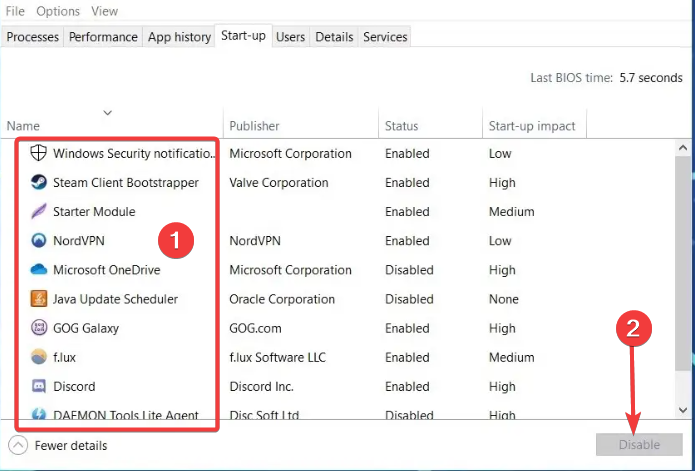The height and width of the screenshot is (471, 695).
Task: Click the vertical scrollbar thumb
Action: point(683,263)
